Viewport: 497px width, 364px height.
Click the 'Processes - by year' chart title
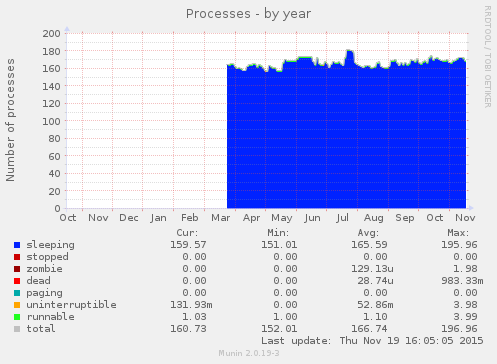[248, 14]
